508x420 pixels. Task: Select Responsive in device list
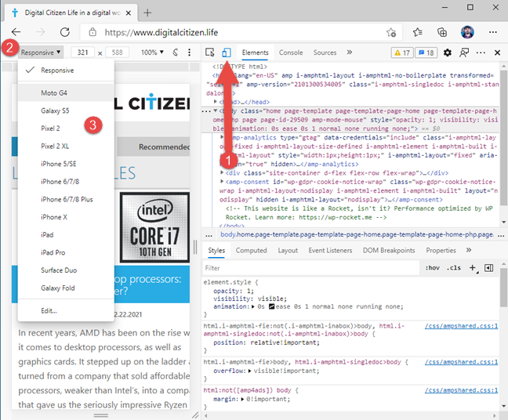66,71
